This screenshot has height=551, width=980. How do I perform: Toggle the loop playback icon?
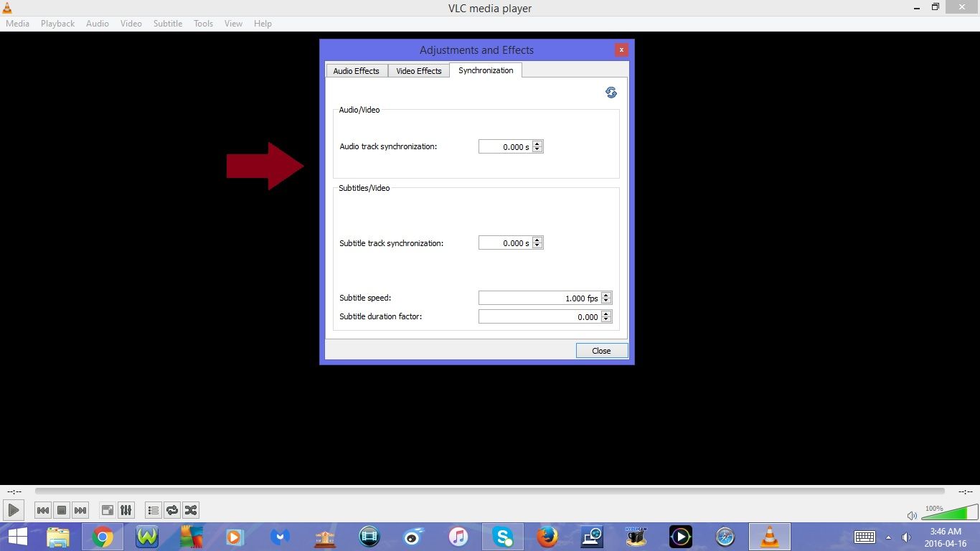point(172,510)
